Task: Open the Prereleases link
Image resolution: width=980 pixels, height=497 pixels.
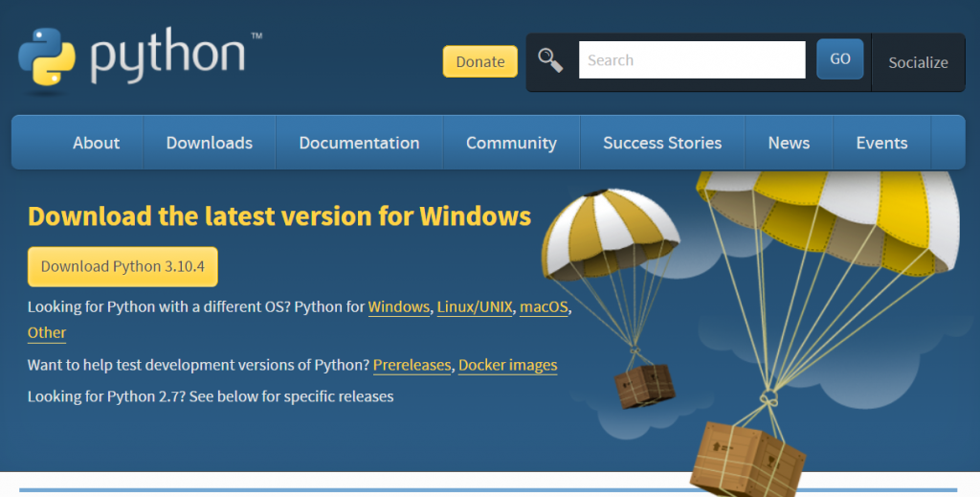Action: [412, 365]
